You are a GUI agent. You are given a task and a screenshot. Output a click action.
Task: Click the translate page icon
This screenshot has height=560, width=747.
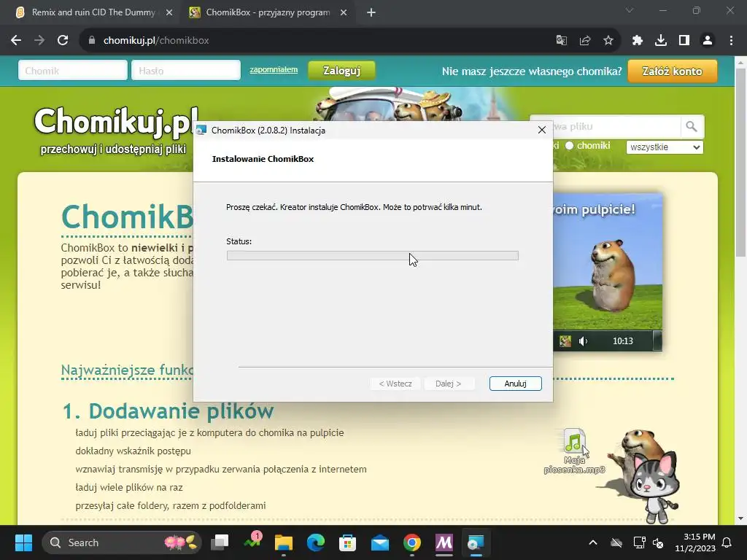tap(562, 41)
